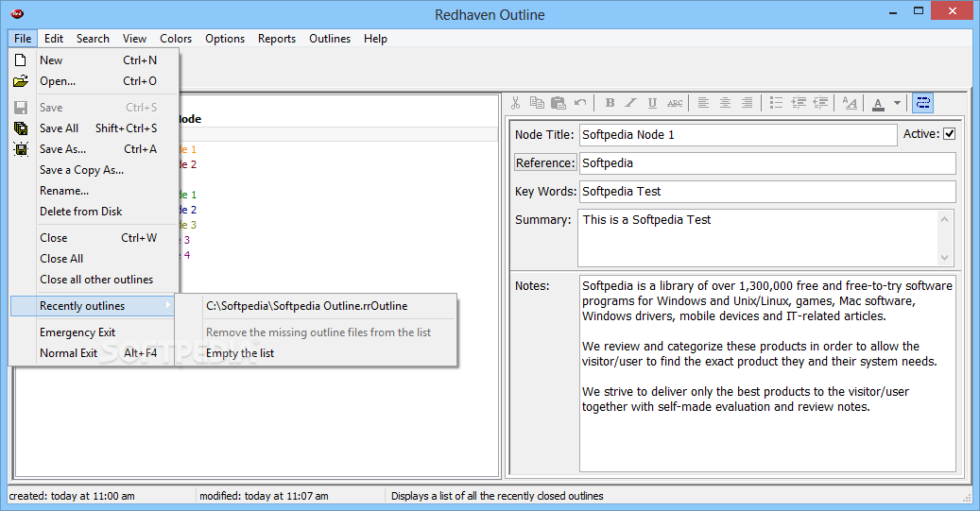The width and height of the screenshot is (980, 511).
Task: Click the Save All icon
Action: (21, 128)
